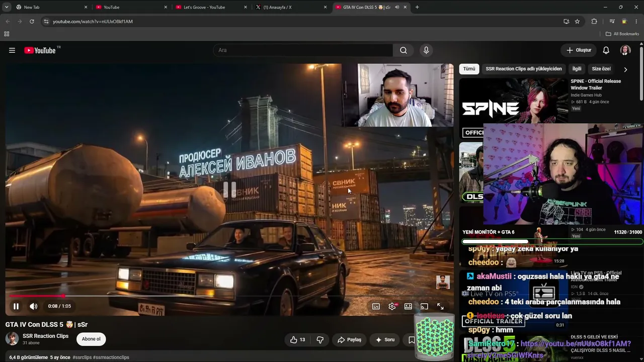Select the Tümü filter chip
Image resolution: width=644 pixels, height=362 pixels.
click(469, 69)
